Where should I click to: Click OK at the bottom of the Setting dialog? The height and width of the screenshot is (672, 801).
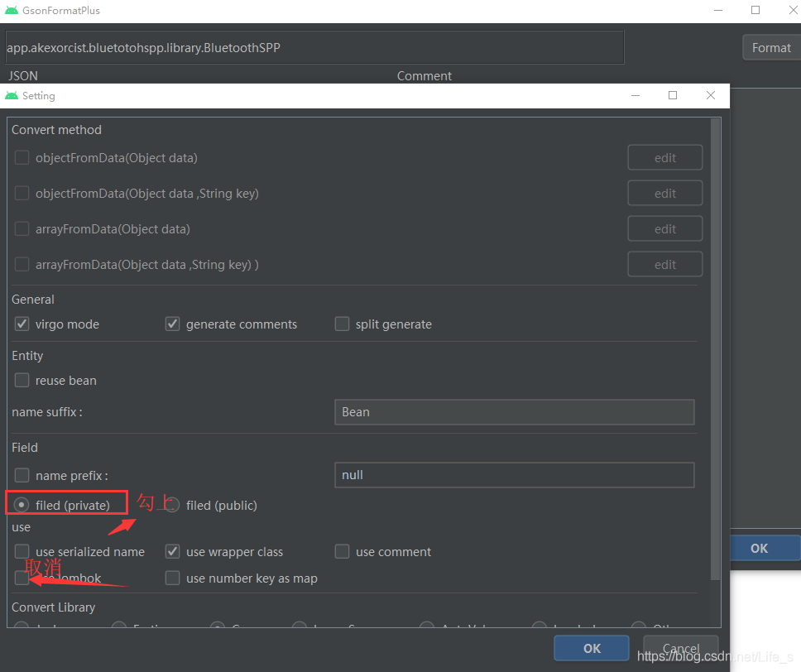pyautogui.click(x=591, y=648)
